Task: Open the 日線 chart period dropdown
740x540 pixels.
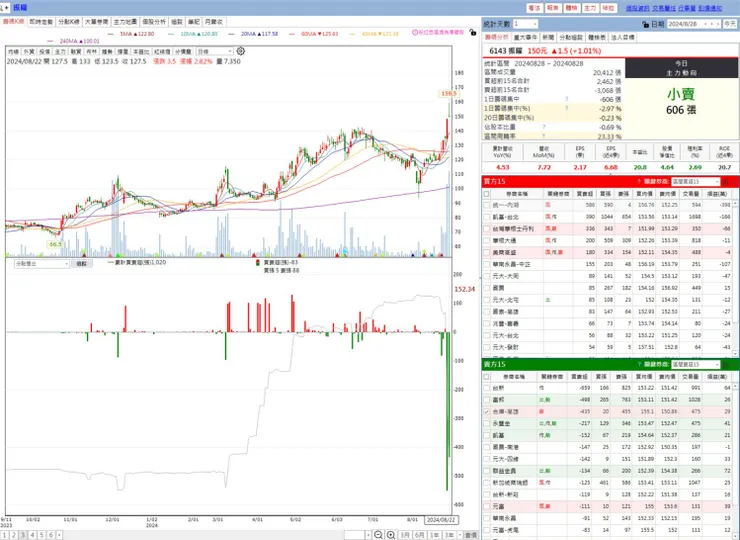Action: point(215,51)
